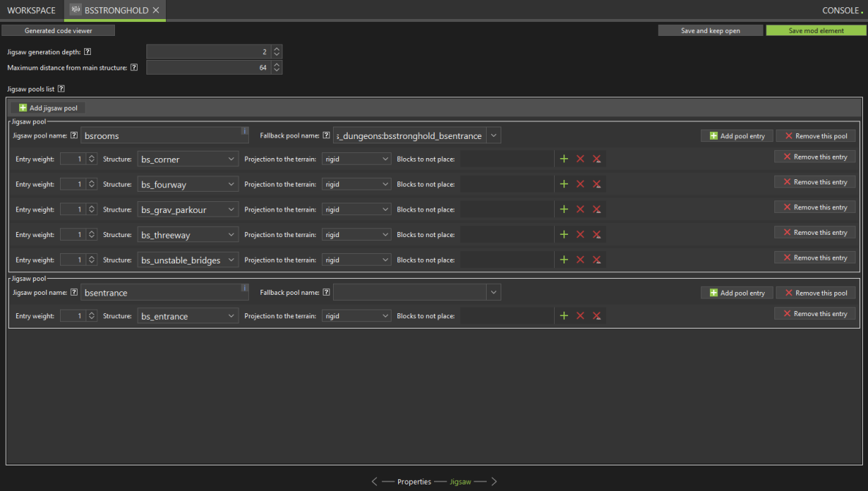Remove the bs_grav_parkour entry
This screenshot has width=868, height=491.
tap(815, 207)
